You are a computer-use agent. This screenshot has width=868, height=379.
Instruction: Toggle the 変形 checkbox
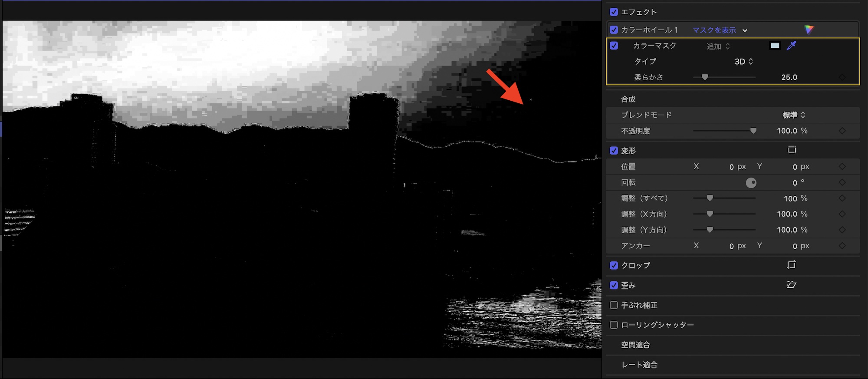pyautogui.click(x=614, y=151)
